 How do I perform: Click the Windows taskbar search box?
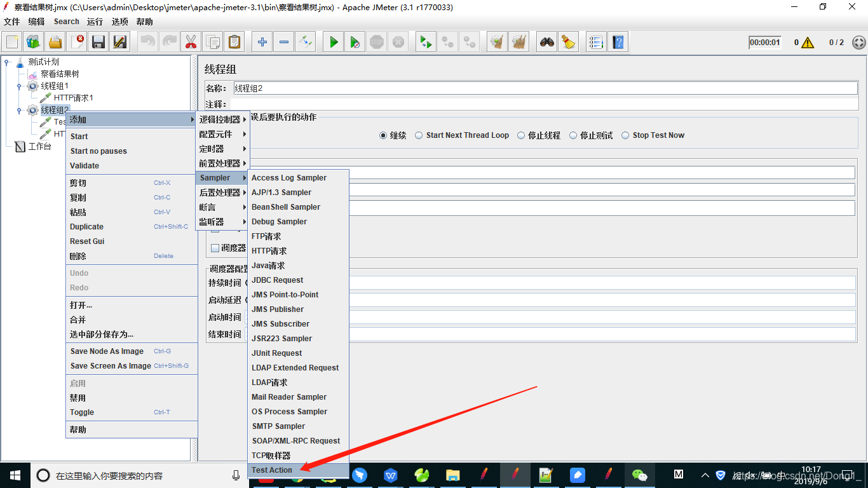139,475
